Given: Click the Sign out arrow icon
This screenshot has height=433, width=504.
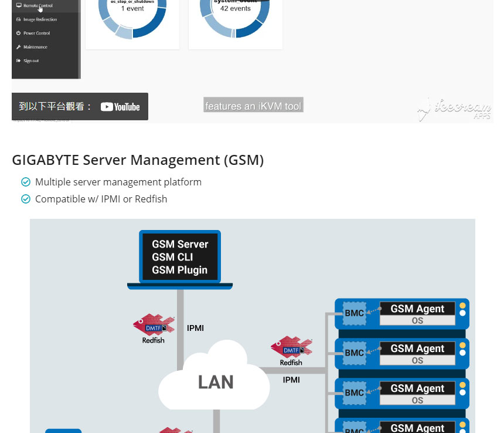Looking at the screenshot, I should 18,61.
